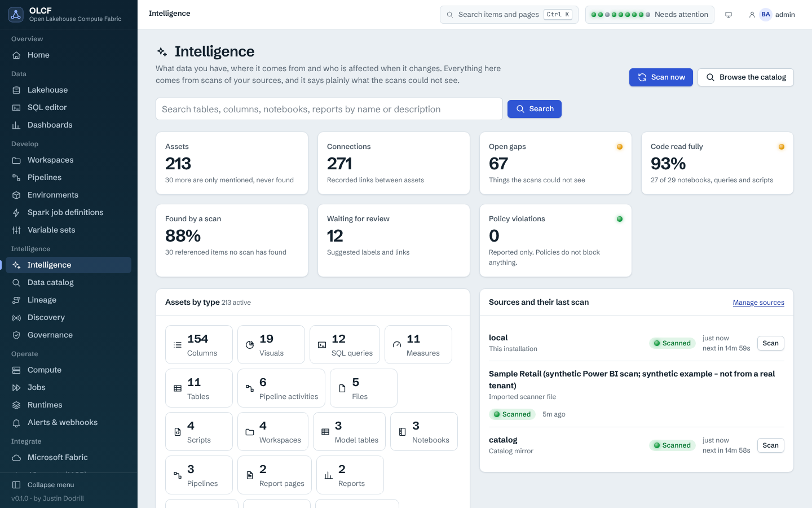Viewport: 812px width, 508px height.
Task: Scan the local source
Action: point(770,343)
